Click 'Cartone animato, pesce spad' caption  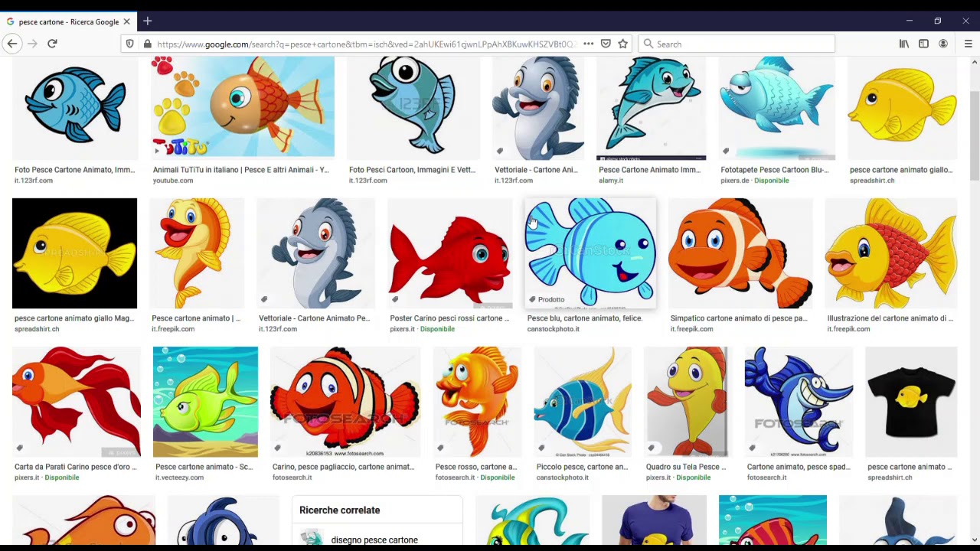coord(799,467)
